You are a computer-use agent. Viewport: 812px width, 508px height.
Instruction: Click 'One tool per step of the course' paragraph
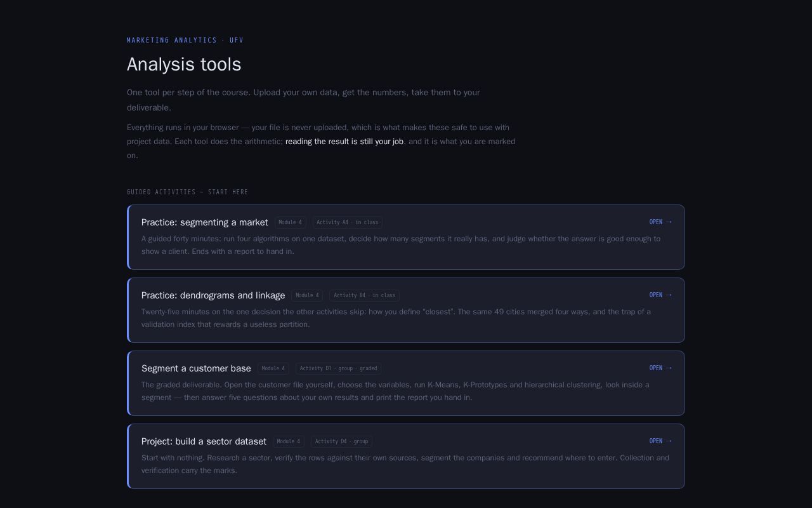pos(303,100)
